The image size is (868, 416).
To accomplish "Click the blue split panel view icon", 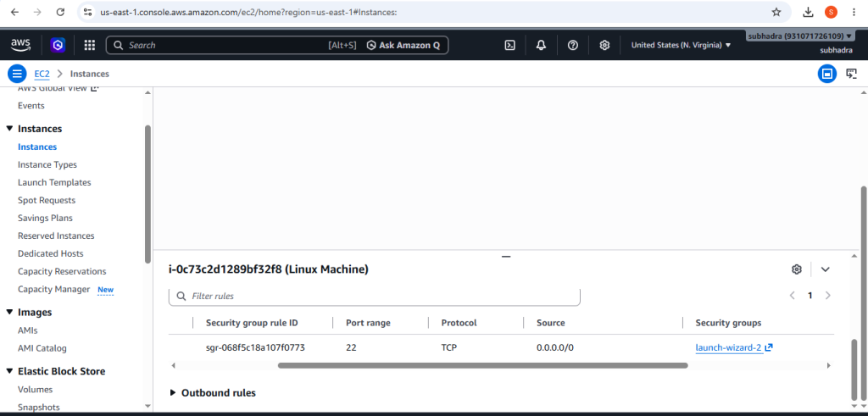I will pyautogui.click(x=827, y=74).
